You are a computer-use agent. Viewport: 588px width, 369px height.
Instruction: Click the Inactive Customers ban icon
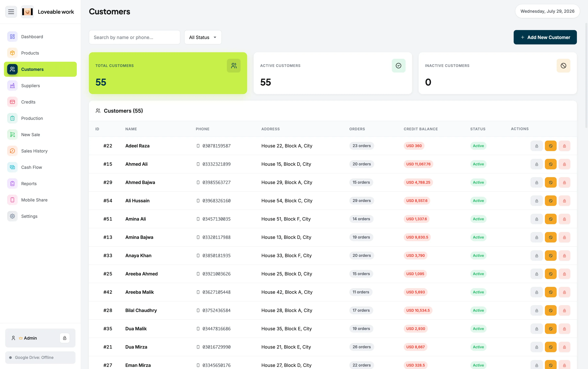pyautogui.click(x=563, y=66)
